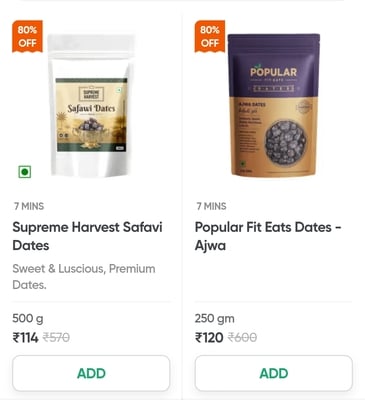Tap the 80% OFF badge on Safawi Dates
Screen dimensions: 365x400
(27, 36)
